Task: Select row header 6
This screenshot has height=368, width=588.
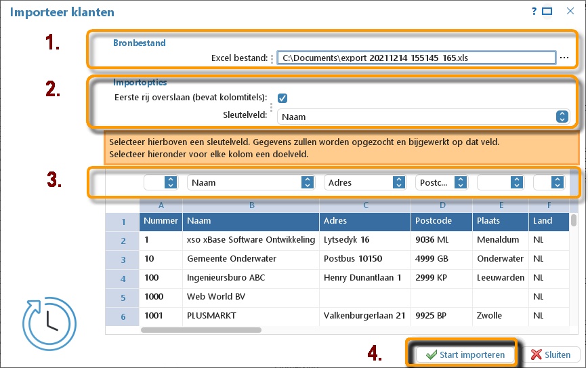Action: [x=123, y=316]
